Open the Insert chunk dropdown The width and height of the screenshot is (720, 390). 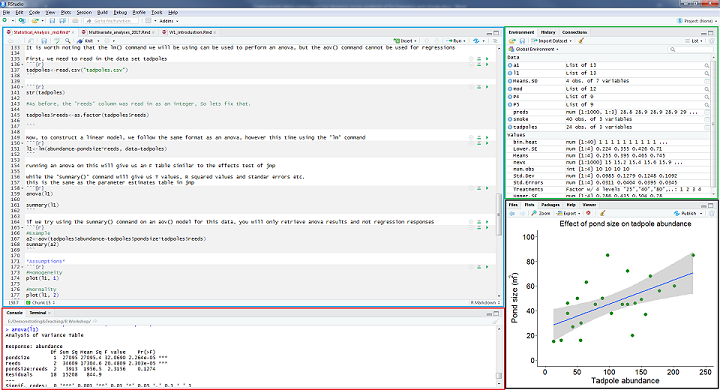click(405, 41)
